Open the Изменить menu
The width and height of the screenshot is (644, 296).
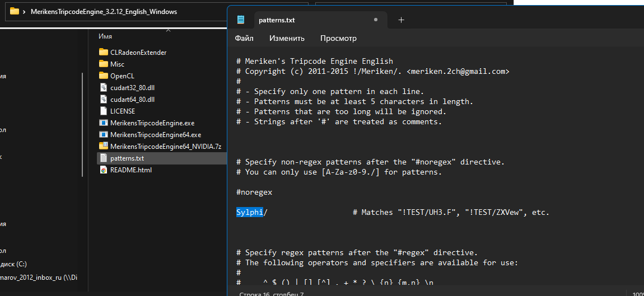pyautogui.click(x=287, y=38)
